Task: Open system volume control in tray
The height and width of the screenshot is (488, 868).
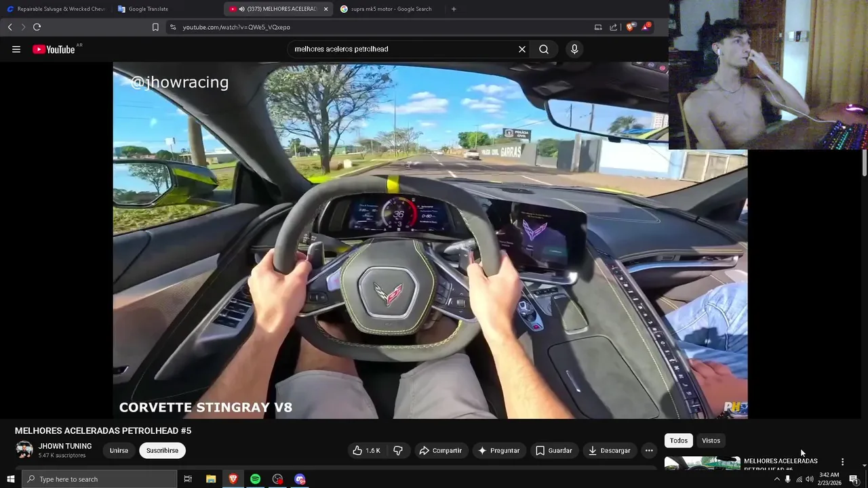Action: tap(809, 479)
